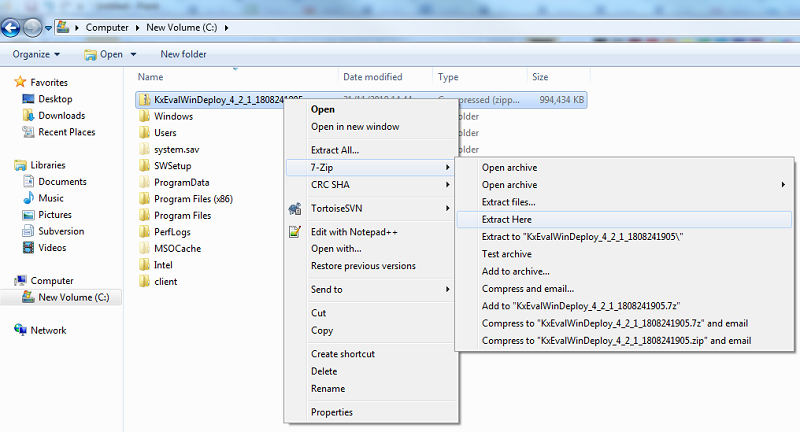Open Desktop in Favorites
The image size is (800, 432).
click(55, 99)
